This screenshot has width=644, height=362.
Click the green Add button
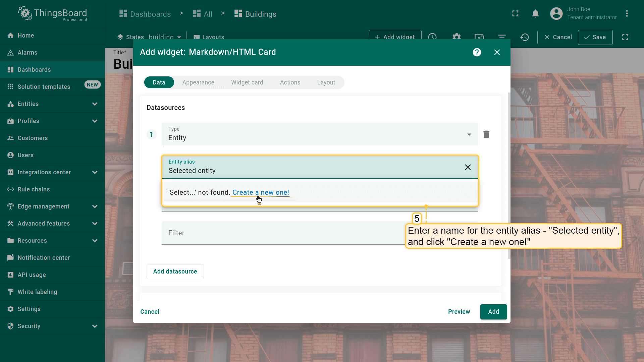[493, 312]
